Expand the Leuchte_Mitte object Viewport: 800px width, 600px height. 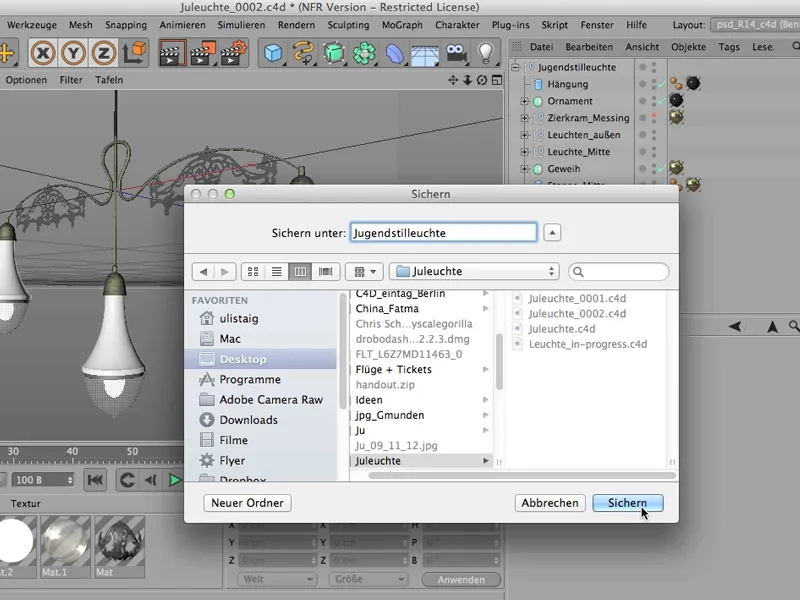coord(524,152)
